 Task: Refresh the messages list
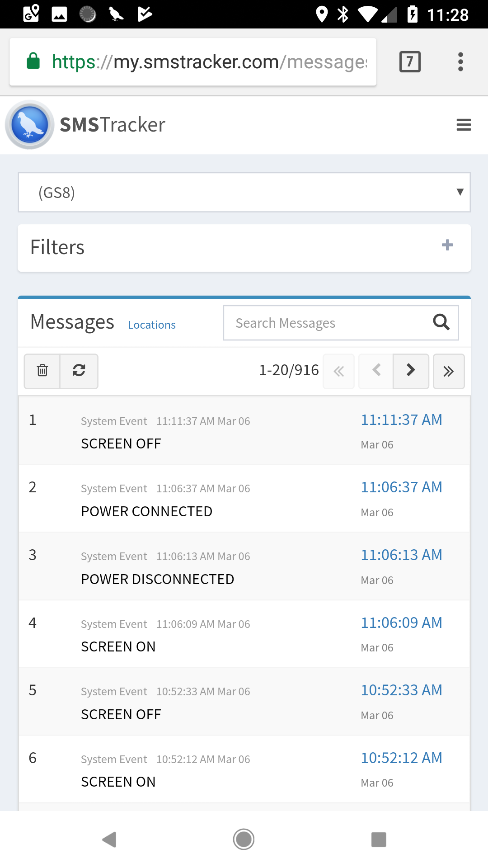[79, 371]
